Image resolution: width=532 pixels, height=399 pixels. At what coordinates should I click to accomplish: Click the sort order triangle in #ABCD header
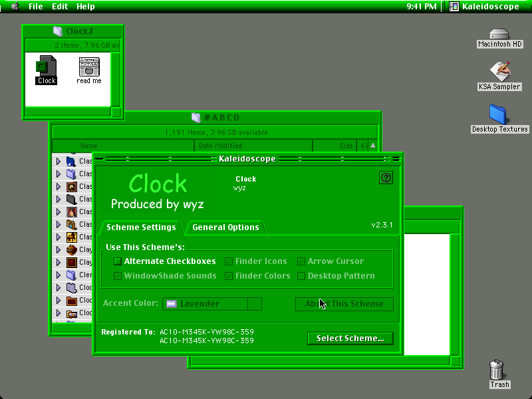click(373, 146)
